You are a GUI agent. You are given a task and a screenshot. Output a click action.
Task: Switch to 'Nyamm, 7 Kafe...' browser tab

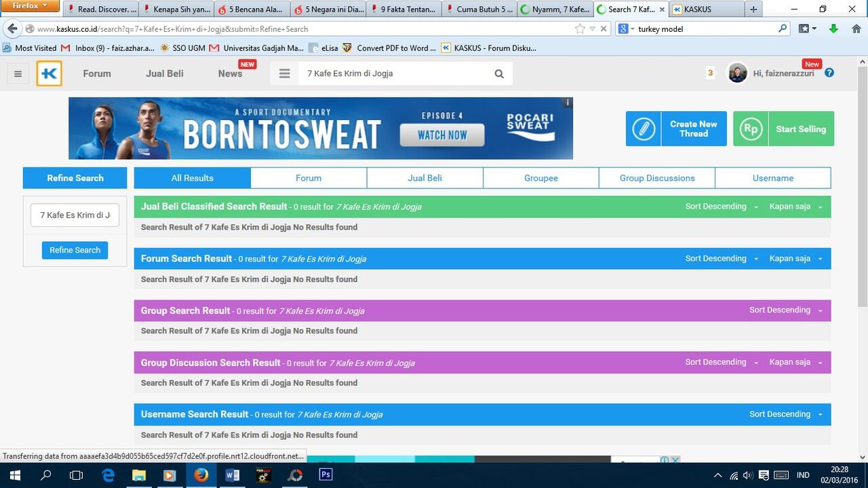555,9
